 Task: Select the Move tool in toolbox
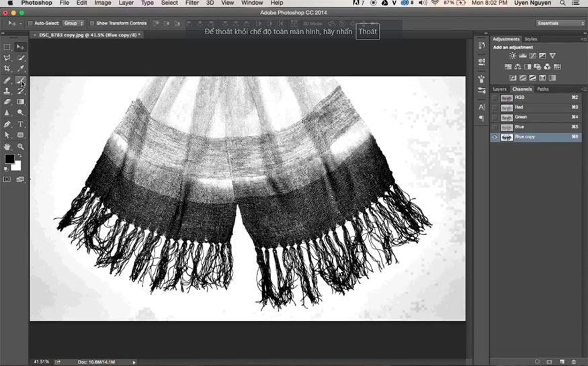[20, 47]
